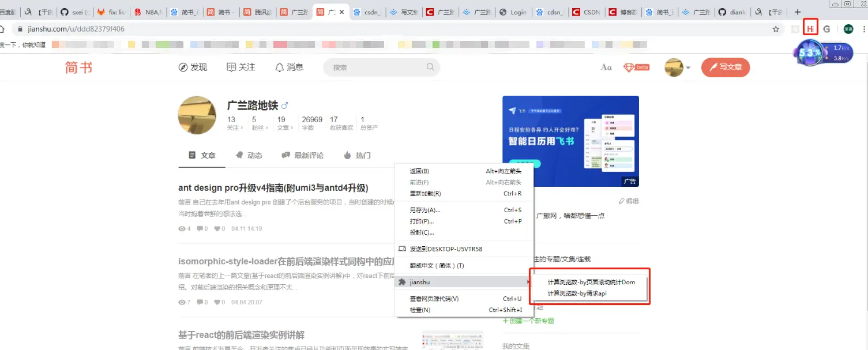Open article 基于react的前后端渲染实例讲解

coord(242,335)
